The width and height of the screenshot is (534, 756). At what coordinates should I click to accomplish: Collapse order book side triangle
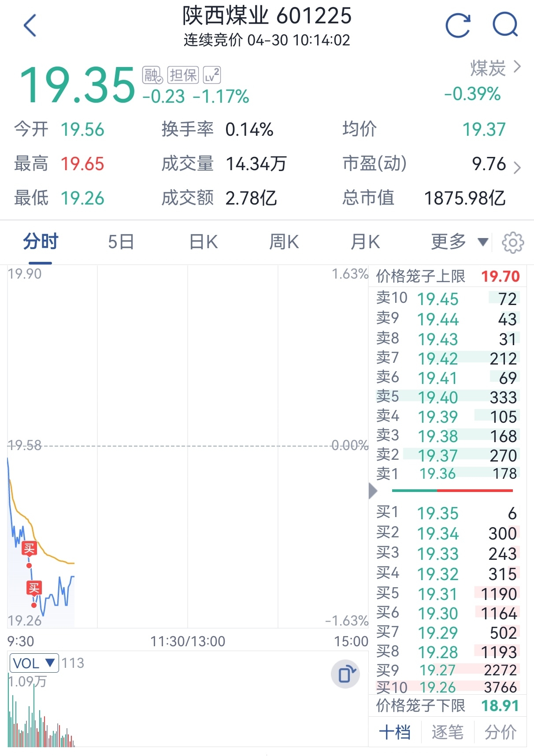click(x=373, y=490)
